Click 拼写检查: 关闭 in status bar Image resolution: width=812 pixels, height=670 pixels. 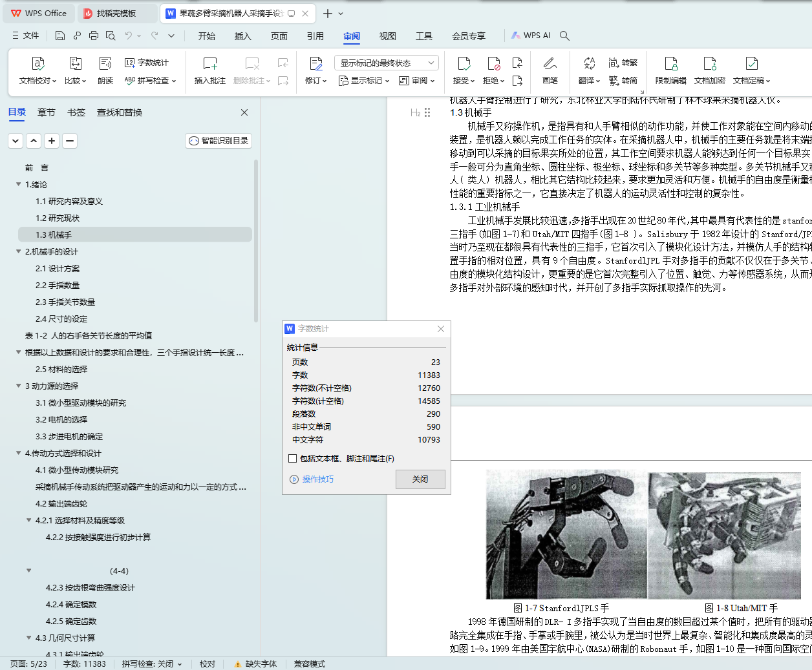tap(152, 664)
